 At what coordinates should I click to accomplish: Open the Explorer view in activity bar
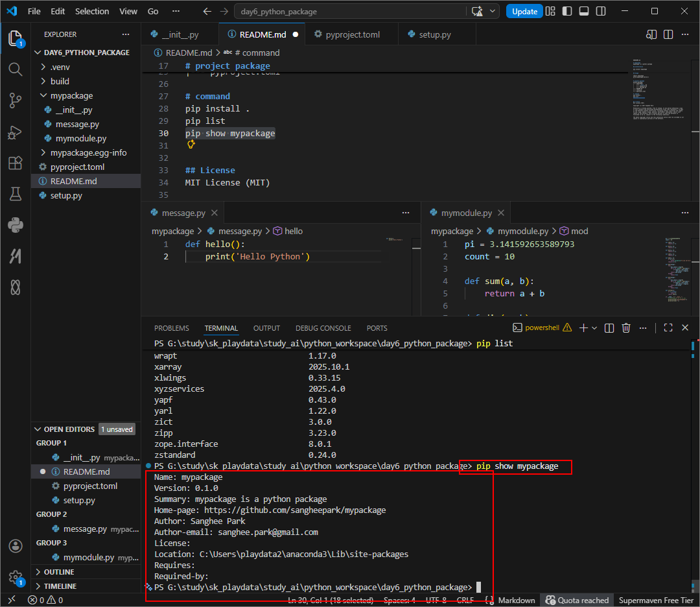(x=16, y=39)
